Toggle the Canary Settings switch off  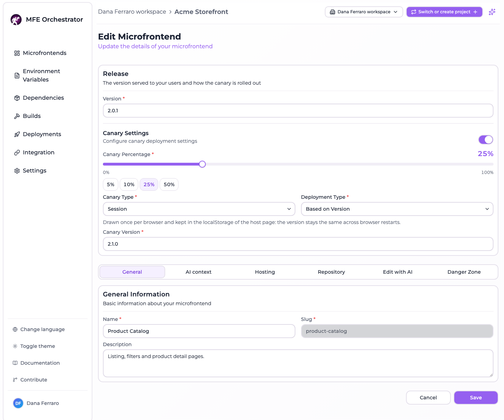click(x=486, y=140)
